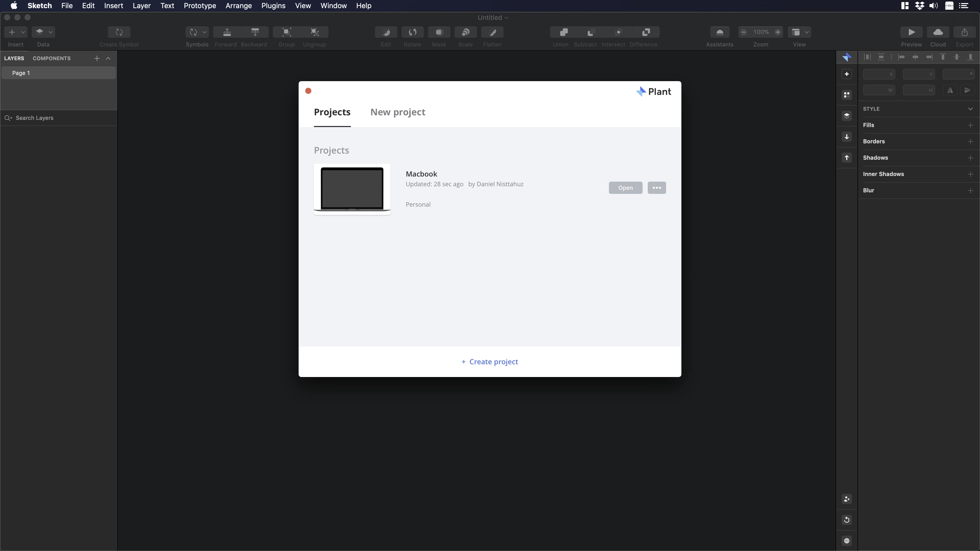The image size is (980, 551).
Task: Click the Plant sidebar download arrow icon
Action: (847, 137)
